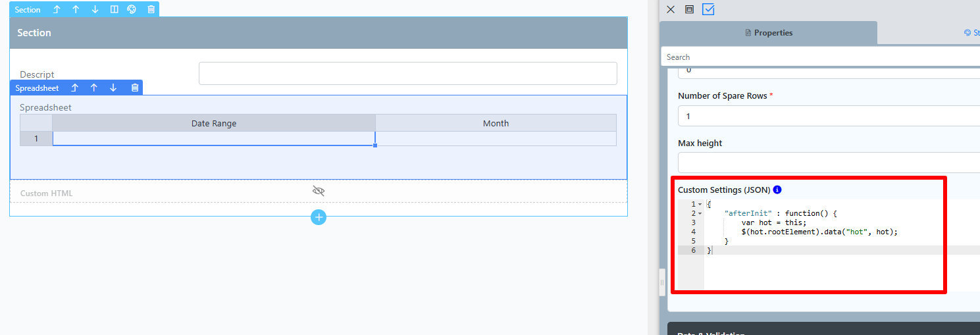The width and height of the screenshot is (980, 335).
Task: Open the Section style palette icon
Action: (x=132, y=10)
